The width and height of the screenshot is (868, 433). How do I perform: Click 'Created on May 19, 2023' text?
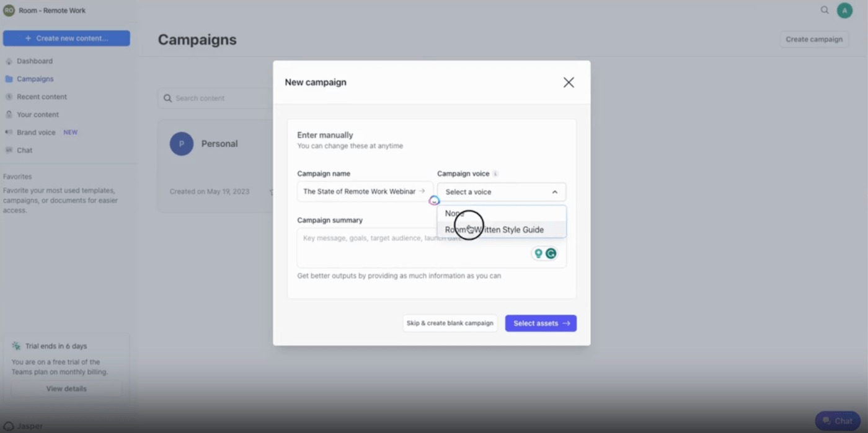210,192
